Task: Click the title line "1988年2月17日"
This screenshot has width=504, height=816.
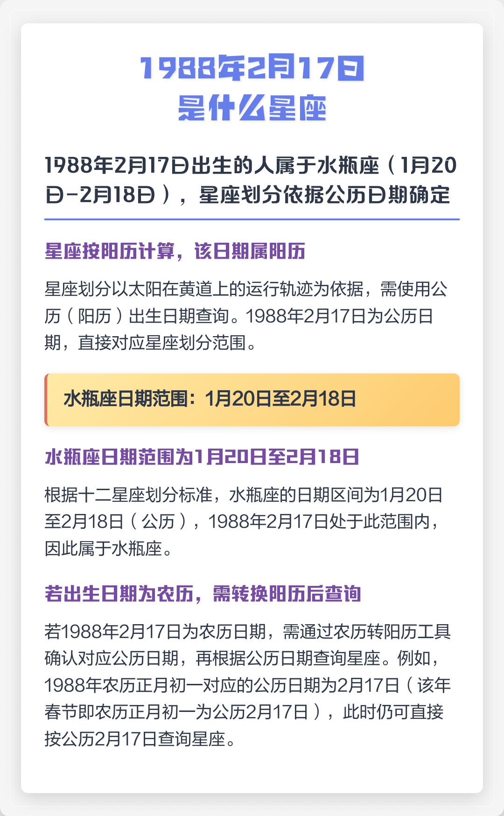Action: point(252,68)
